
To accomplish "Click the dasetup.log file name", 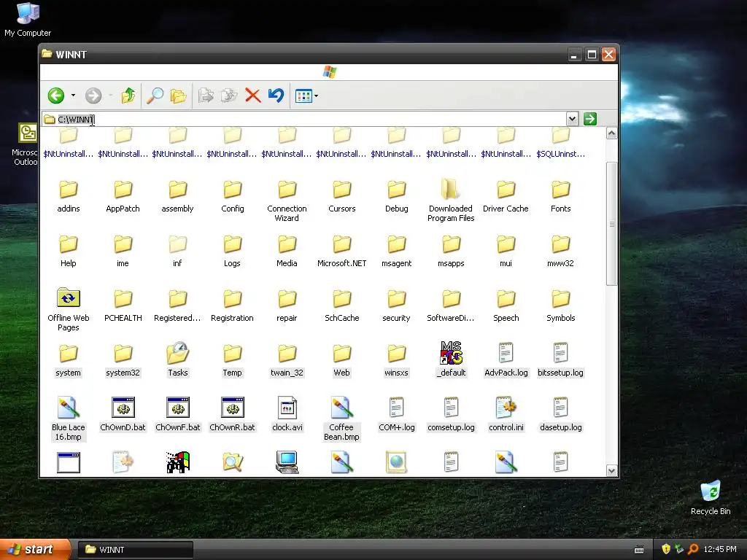I will (x=561, y=427).
